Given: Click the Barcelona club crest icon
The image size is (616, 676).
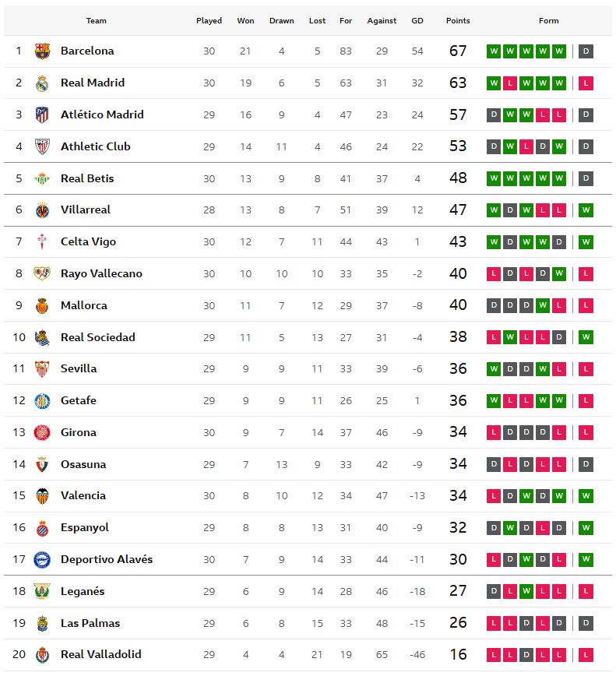Looking at the screenshot, I should [42, 51].
